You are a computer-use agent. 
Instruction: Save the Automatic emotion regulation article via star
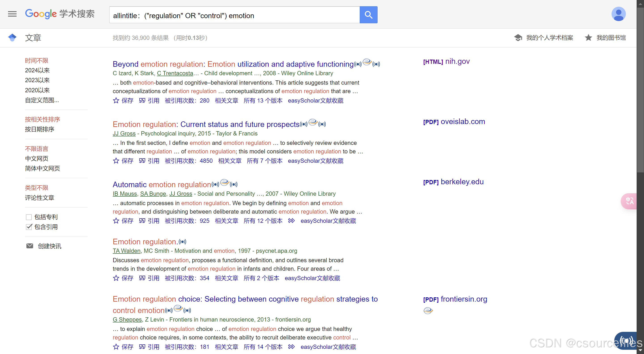point(116,221)
